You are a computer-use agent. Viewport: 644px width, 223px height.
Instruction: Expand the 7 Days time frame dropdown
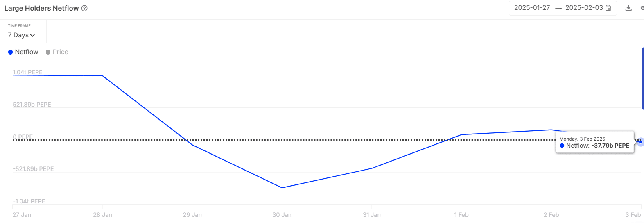[x=21, y=35]
